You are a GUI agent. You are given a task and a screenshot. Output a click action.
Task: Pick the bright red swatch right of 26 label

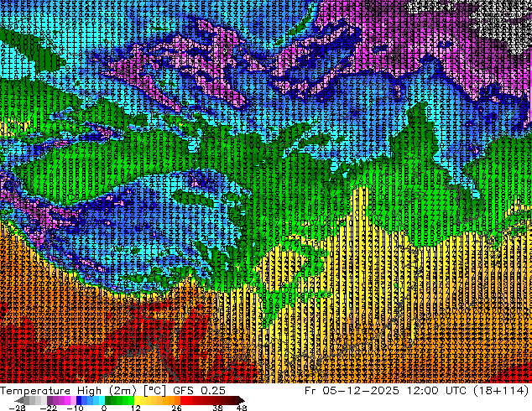(183, 400)
